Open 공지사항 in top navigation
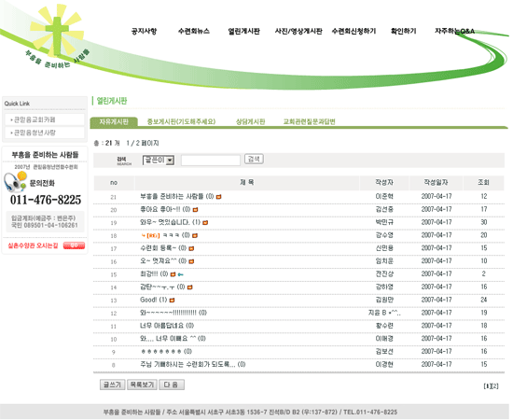Screen dimensions: 513x420 coord(144,31)
